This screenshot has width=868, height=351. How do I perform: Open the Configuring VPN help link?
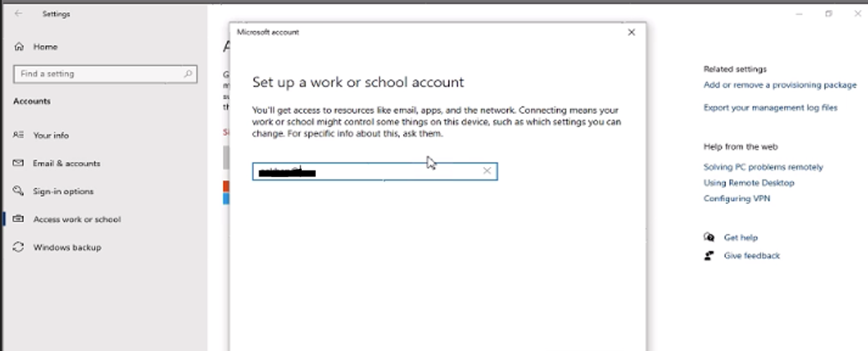click(737, 198)
